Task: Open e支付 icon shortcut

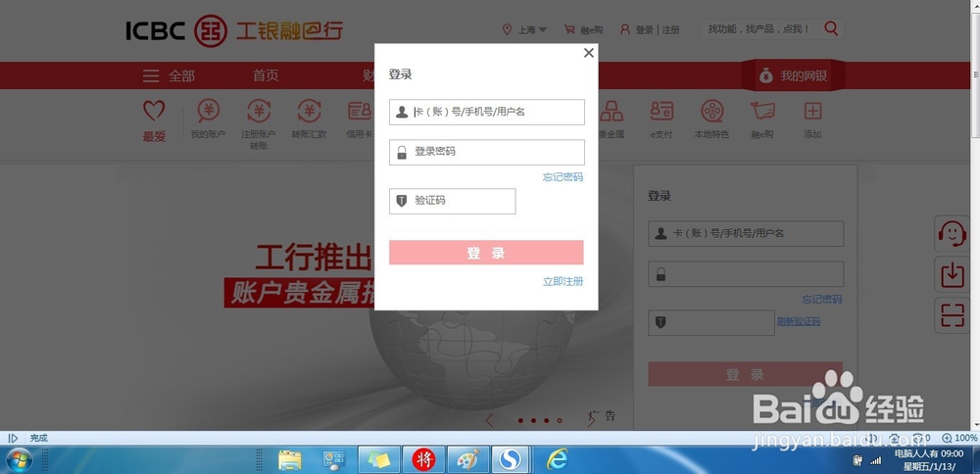Action: click(x=661, y=118)
